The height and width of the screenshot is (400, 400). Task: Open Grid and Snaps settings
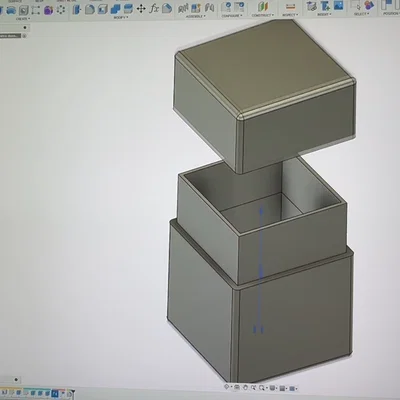coord(282,388)
